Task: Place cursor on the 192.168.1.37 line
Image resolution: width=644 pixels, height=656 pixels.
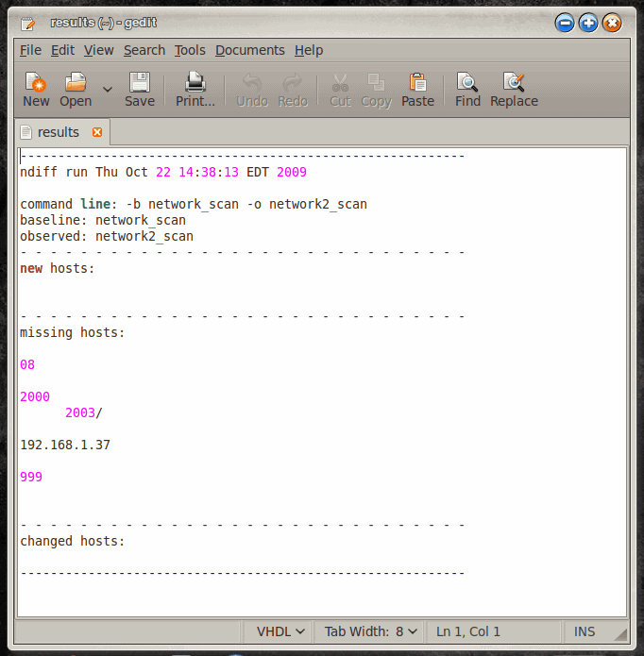Action: (65, 445)
